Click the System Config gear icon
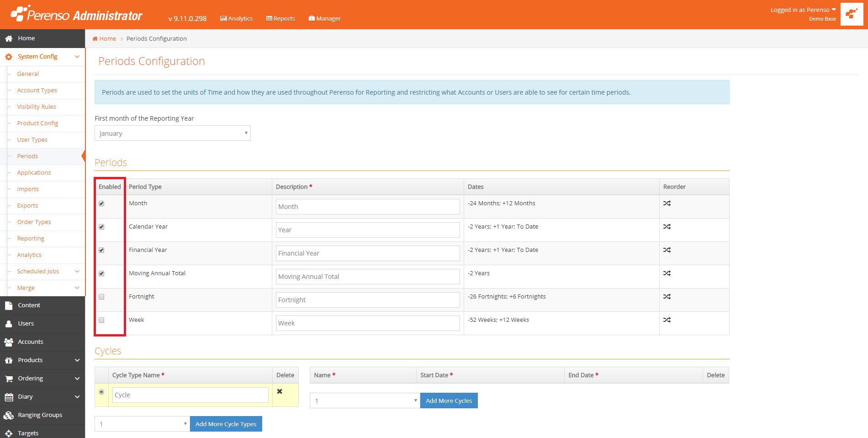Image resolution: width=868 pixels, height=438 pixels. 9,57
